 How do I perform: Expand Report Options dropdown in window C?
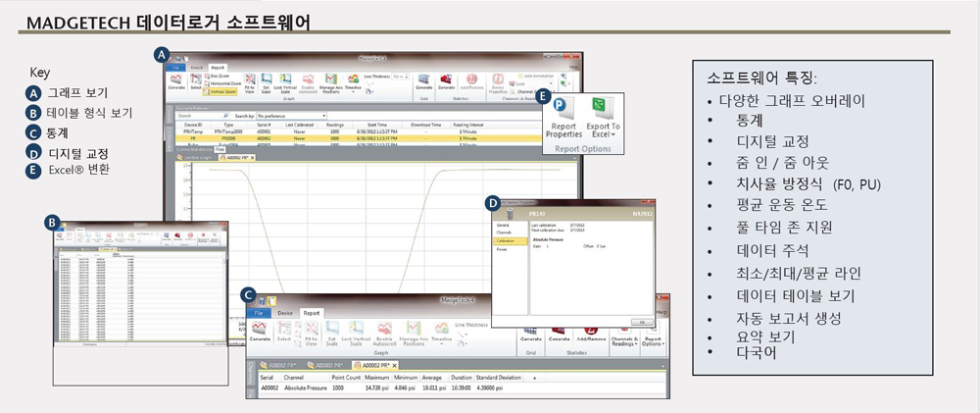tap(653, 337)
